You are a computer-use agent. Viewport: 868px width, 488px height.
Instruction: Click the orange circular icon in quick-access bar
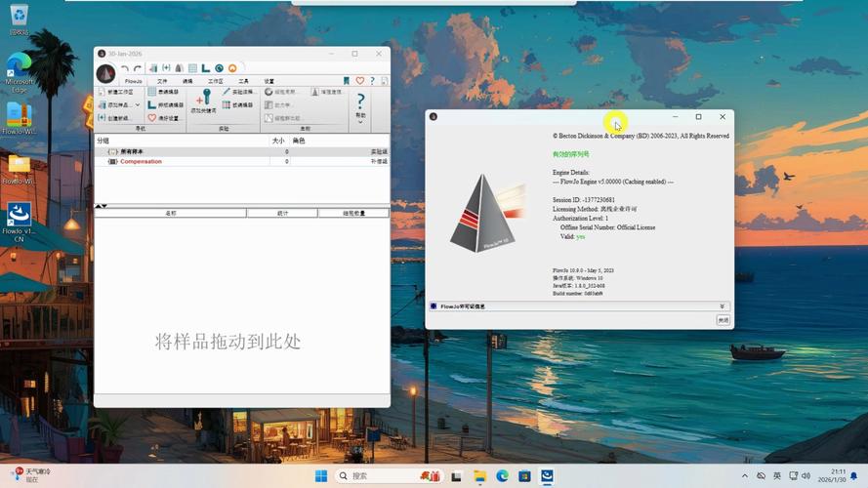pos(232,68)
